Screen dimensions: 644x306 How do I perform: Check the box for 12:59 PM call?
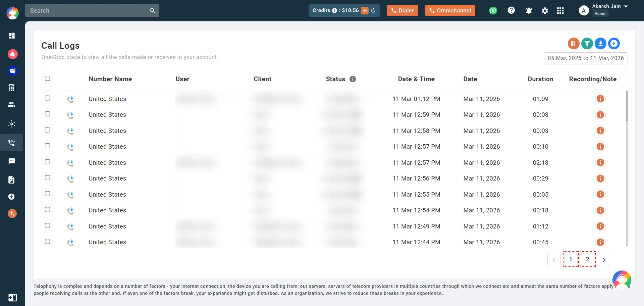[48, 114]
